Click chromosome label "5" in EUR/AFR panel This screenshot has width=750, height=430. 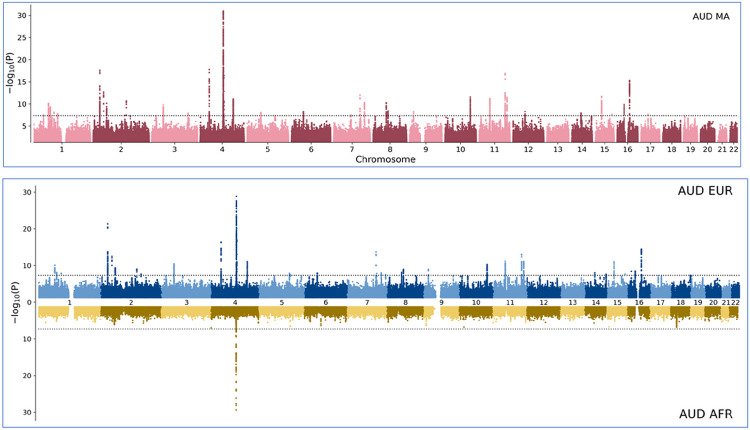point(282,303)
